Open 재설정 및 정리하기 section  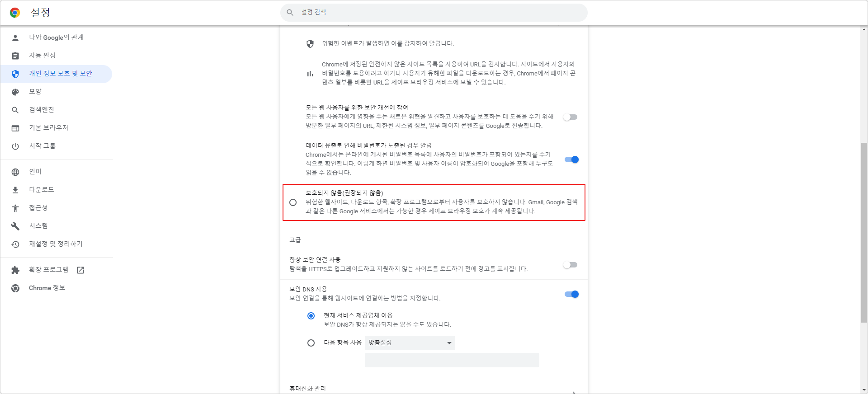click(57, 244)
